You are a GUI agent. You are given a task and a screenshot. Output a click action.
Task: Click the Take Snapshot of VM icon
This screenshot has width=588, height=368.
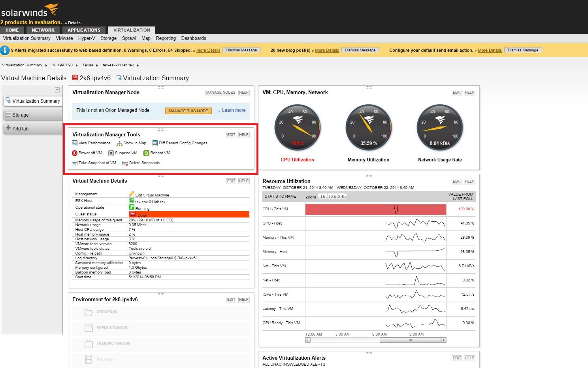75,163
